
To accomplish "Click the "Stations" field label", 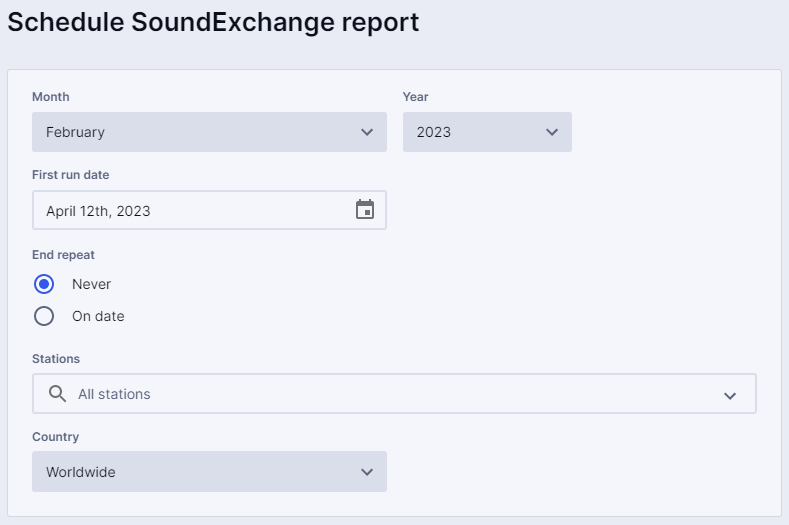I will coord(56,358).
